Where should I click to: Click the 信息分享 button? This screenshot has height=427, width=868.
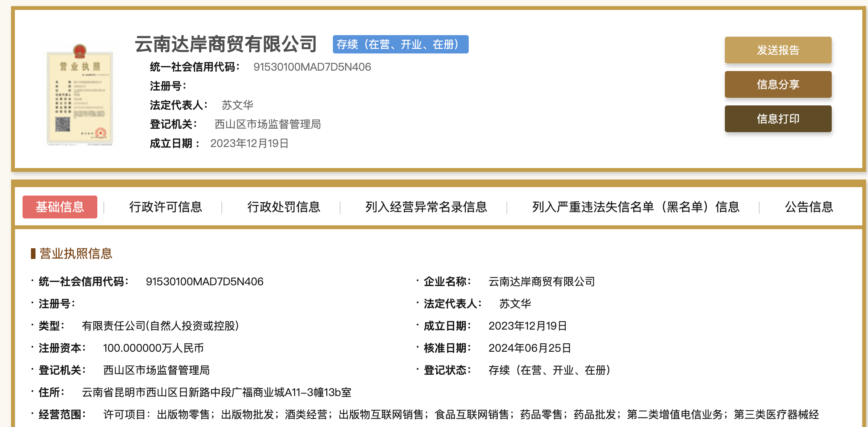click(x=778, y=84)
